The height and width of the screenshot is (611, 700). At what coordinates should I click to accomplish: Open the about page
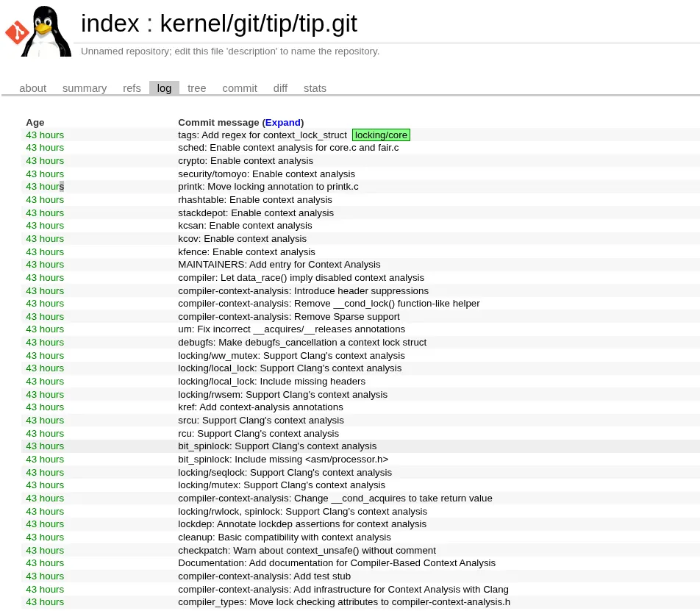(x=32, y=87)
